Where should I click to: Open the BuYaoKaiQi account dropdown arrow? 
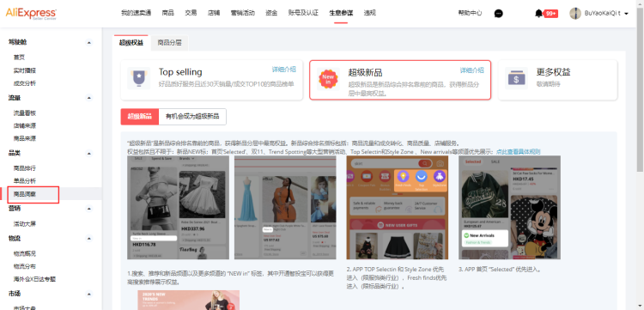coord(626,14)
